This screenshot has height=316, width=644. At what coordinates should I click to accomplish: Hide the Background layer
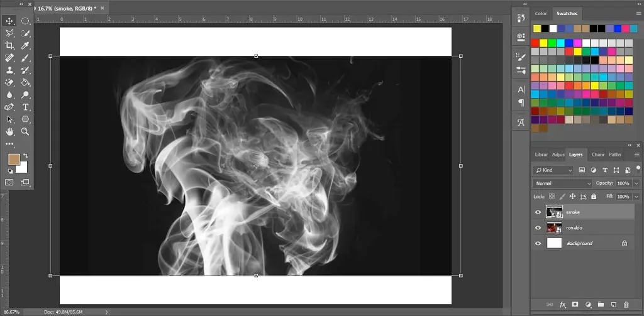click(x=538, y=243)
